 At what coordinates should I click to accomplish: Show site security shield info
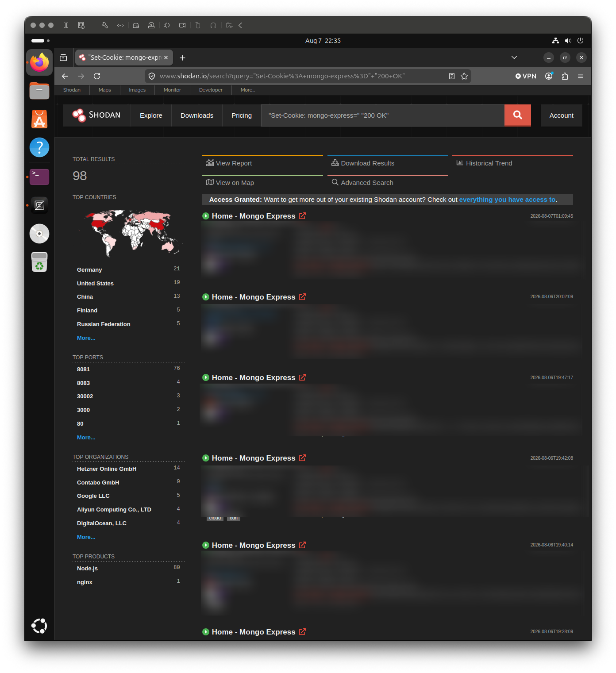coord(152,76)
